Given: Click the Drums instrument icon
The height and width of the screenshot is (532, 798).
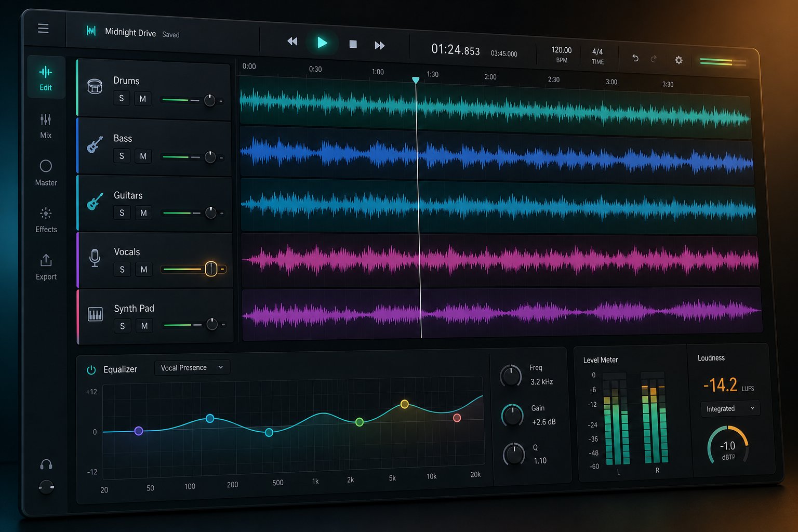Looking at the screenshot, I should tap(95, 86).
